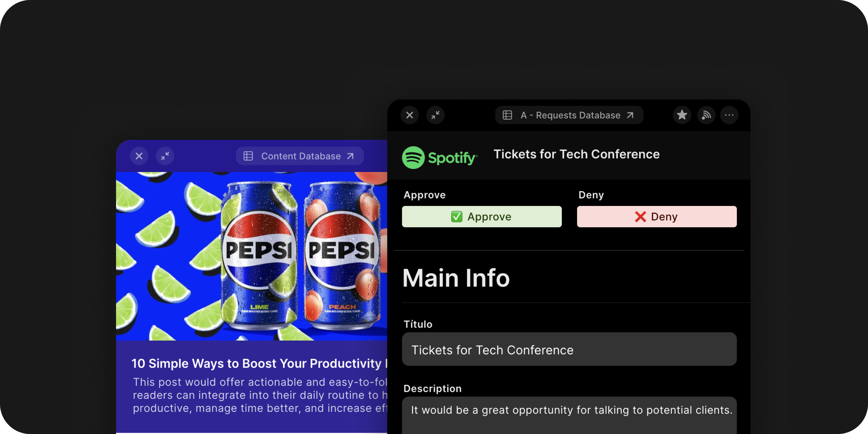Click the Main Info section heading
This screenshot has height=434, width=868.
pos(456,278)
